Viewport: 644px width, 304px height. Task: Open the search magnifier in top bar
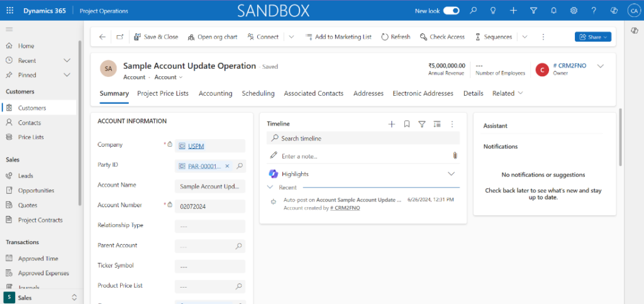click(x=474, y=11)
